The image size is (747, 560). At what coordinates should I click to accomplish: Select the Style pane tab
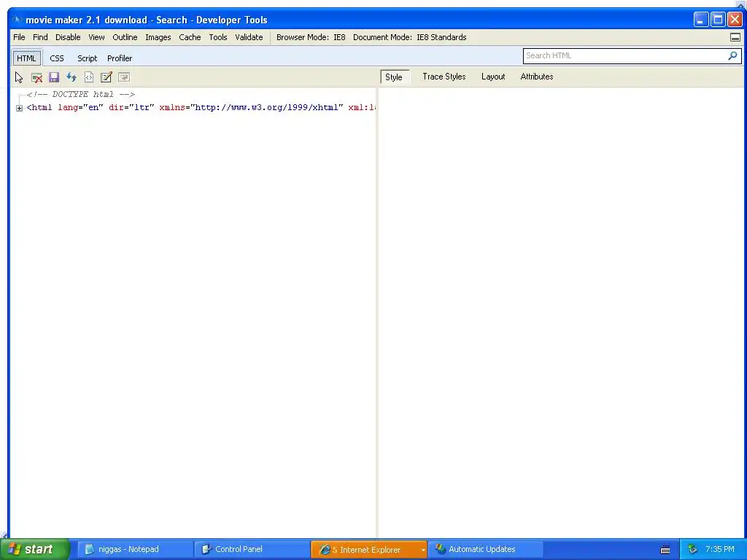(393, 77)
